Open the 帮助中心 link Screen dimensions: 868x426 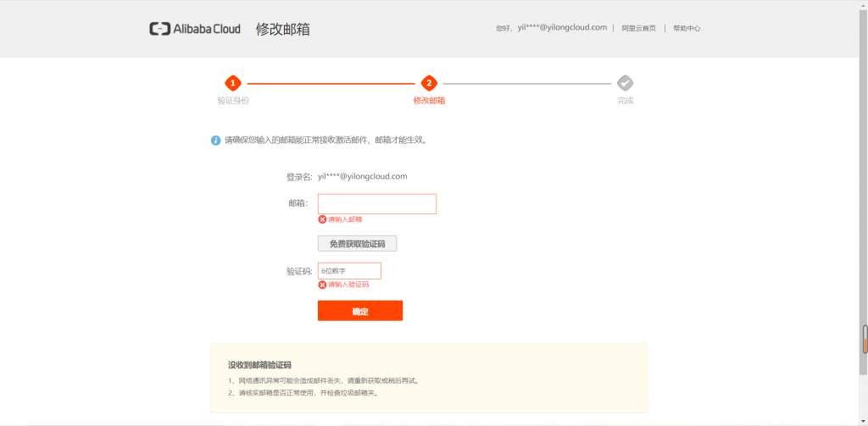687,28
